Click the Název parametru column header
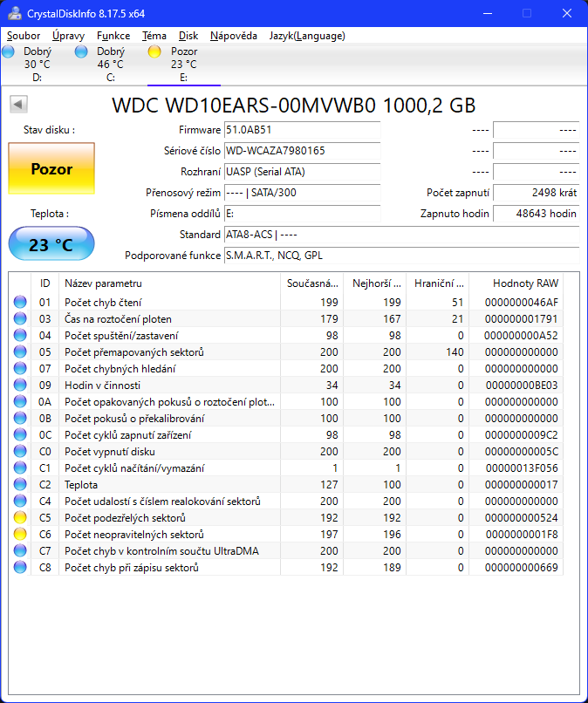 pos(169,283)
